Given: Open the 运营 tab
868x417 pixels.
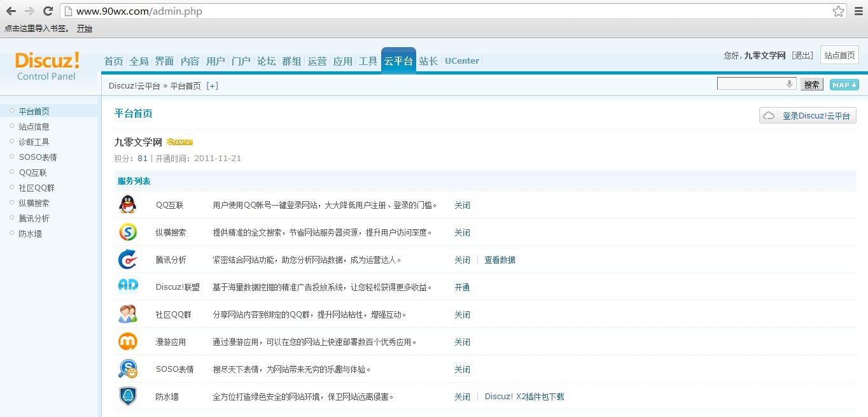Looking at the screenshot, I should coord(317,61).
